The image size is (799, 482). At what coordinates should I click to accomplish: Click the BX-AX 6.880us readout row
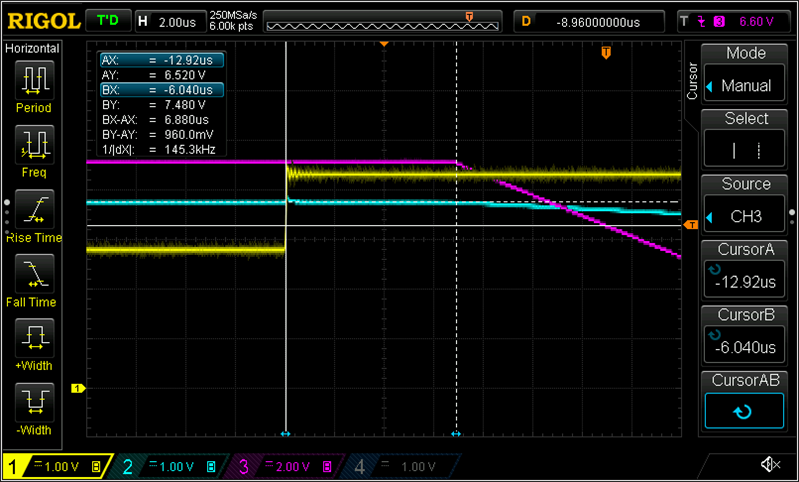162,120
